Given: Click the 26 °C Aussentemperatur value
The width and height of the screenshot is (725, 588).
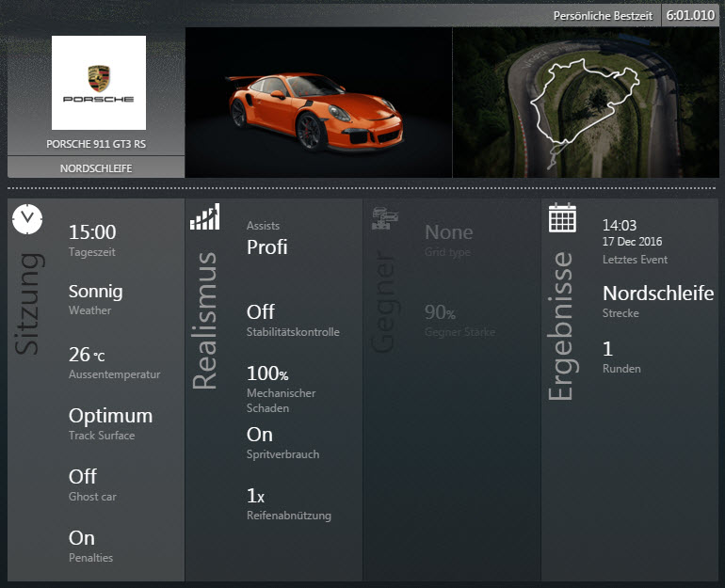Looking at the screenshot, I should [87, 355].
